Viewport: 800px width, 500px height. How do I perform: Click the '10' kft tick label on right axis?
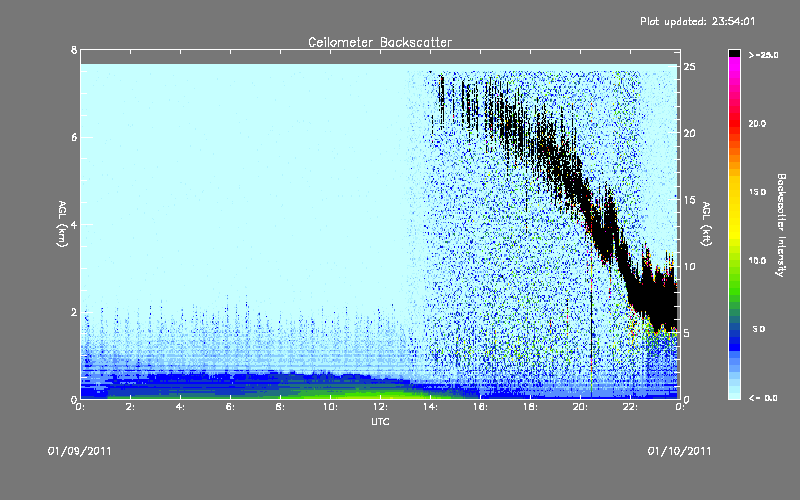690,266
